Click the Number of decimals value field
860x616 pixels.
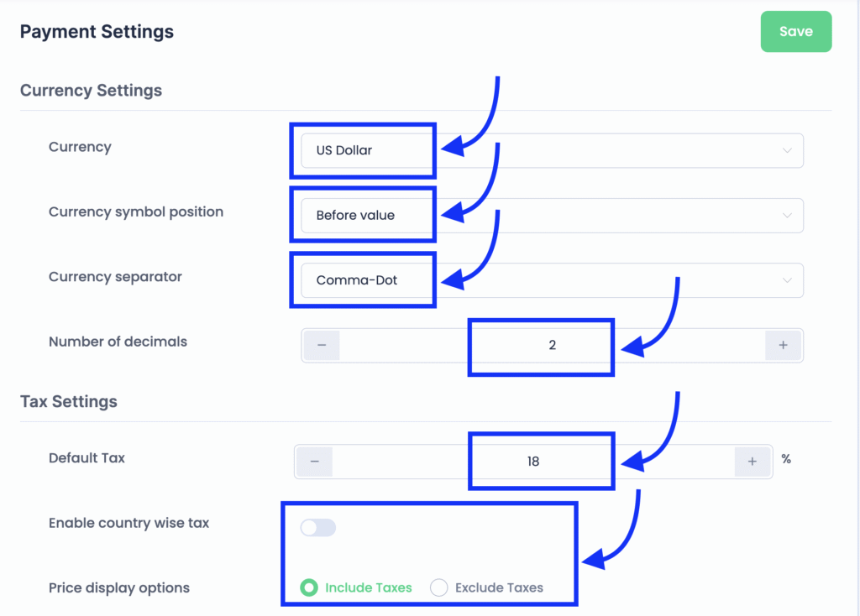pos(552,346)
